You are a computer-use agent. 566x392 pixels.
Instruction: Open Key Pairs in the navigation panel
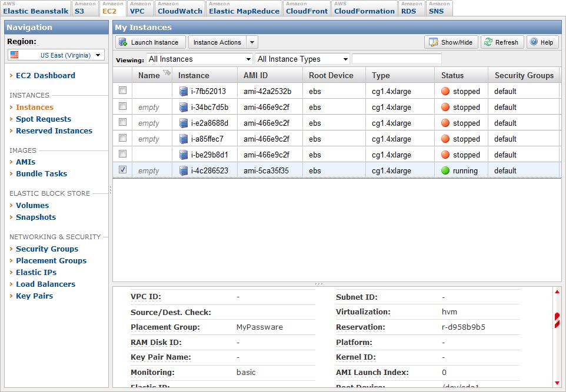34,296
